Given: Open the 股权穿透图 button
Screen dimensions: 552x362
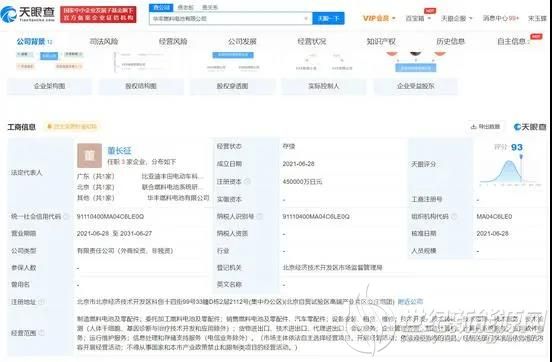Looking at the screenshot, I should click(x=232, y=86).
